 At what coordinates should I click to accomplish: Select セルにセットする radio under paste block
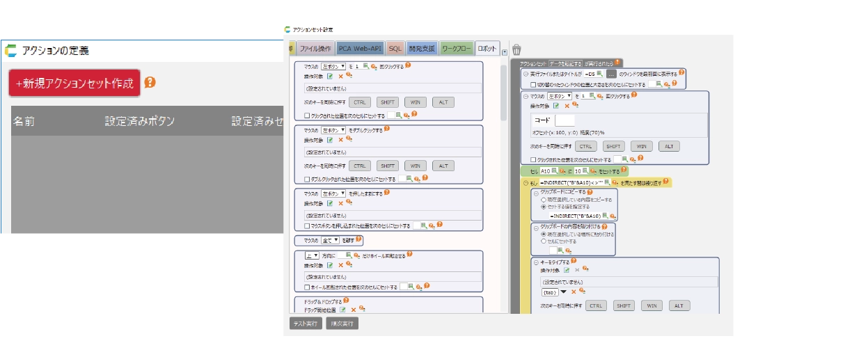tap(544, 241)
